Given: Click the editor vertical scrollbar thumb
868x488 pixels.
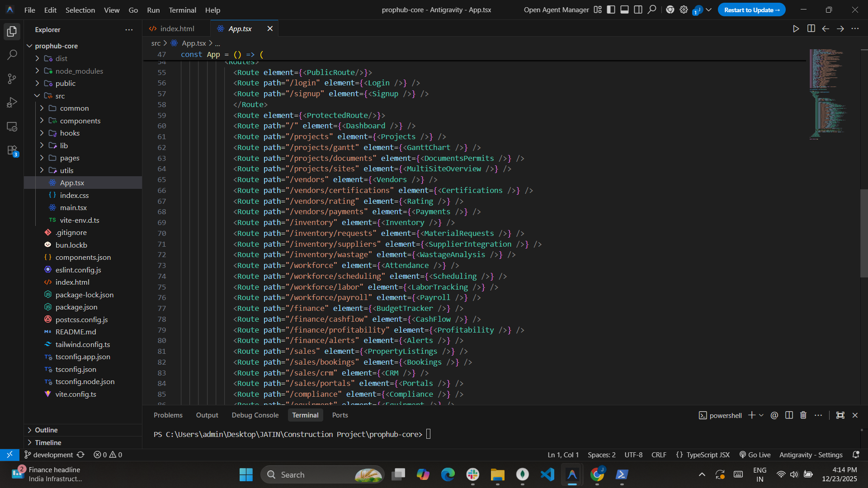Looking at the screenshot, I should click(863, 233).
